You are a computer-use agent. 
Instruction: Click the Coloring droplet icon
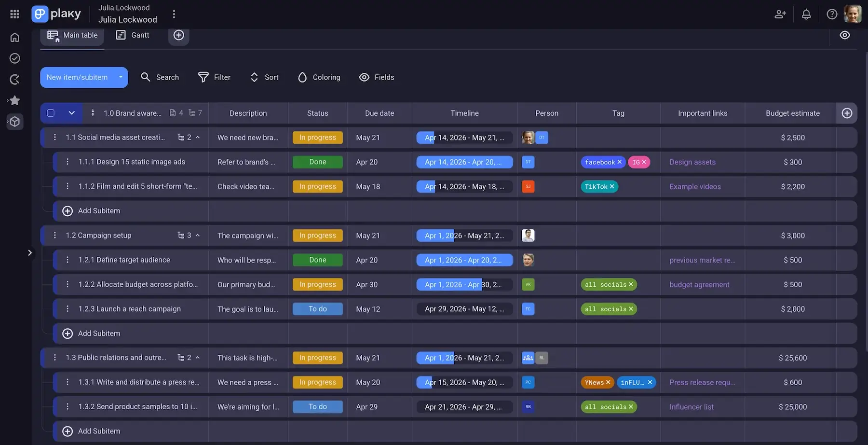(302, 77)
